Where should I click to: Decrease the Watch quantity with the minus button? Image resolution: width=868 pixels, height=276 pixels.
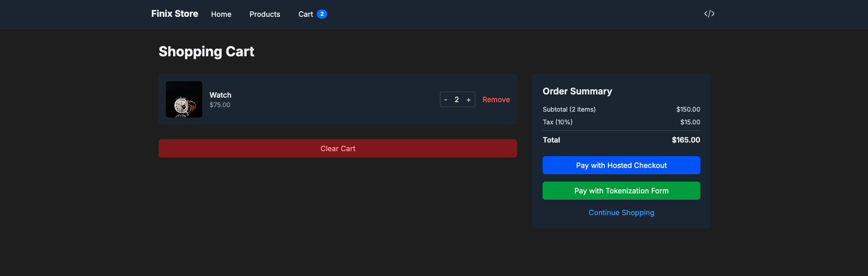tap(446, 99)
